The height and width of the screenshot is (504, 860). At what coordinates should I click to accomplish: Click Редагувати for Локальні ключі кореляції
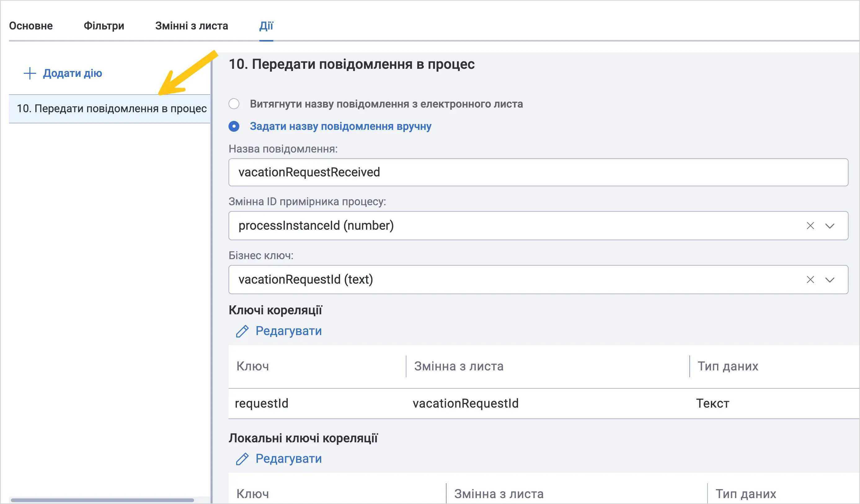(288, 459)
